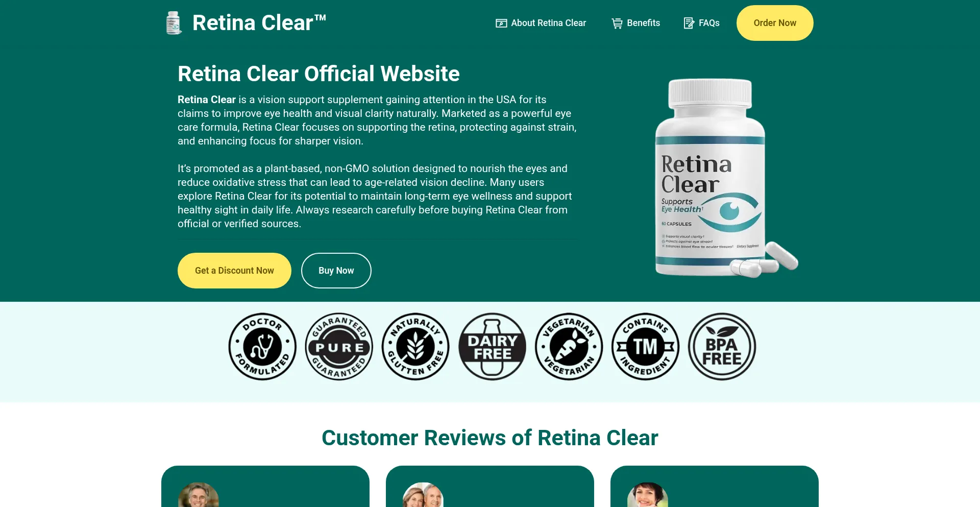The width and height of the screenshot is (980, 507).
Task: Click the Buy Now outlined button
Action: pyautogui.click(x=336, y=271)
